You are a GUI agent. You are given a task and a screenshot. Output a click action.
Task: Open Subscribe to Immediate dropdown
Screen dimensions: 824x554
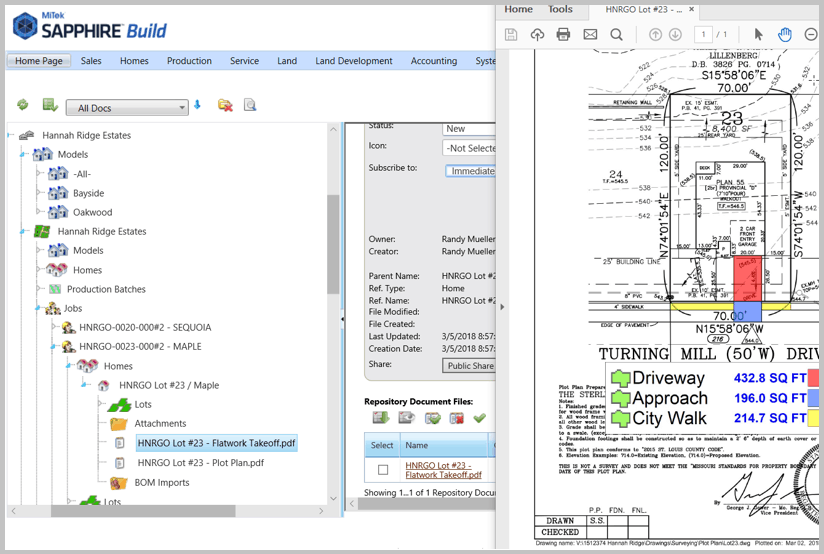point(471,171)
